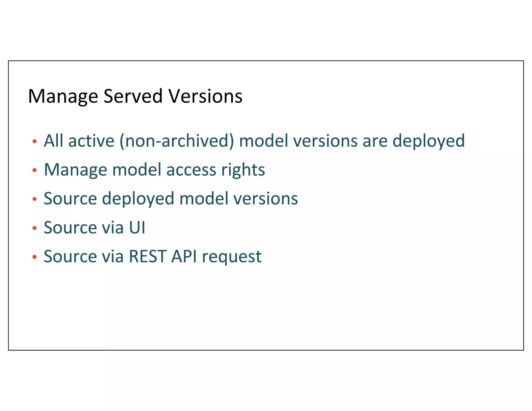Image resolution: width=532 pixels, height=411 pixels.
Task: Click the word rights in second bullet
Action: point(243,170)
